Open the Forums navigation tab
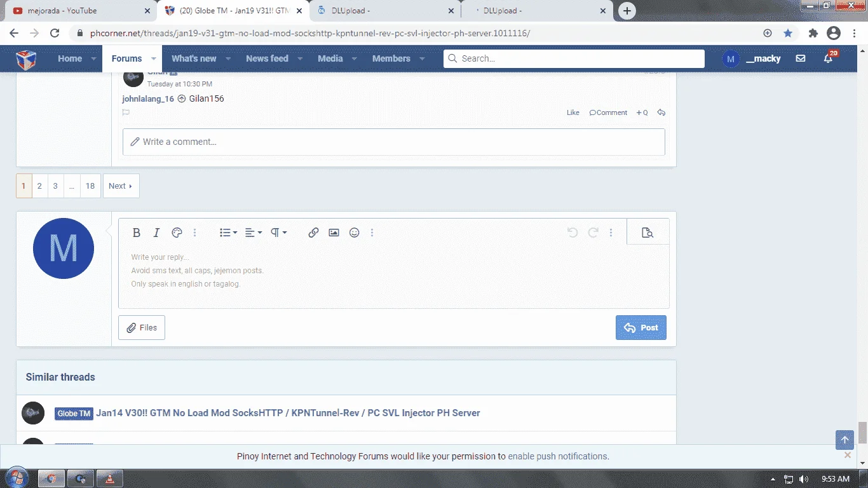This screenshot has width=868, height=488. tap(127, 58)
